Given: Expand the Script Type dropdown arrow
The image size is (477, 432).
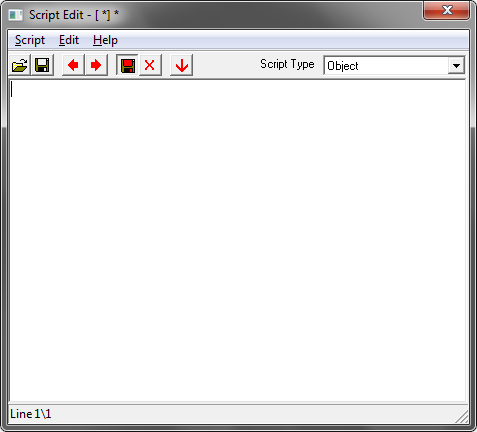Looking at the screenshot, I should pyautogui.click(x=456, y=65).
